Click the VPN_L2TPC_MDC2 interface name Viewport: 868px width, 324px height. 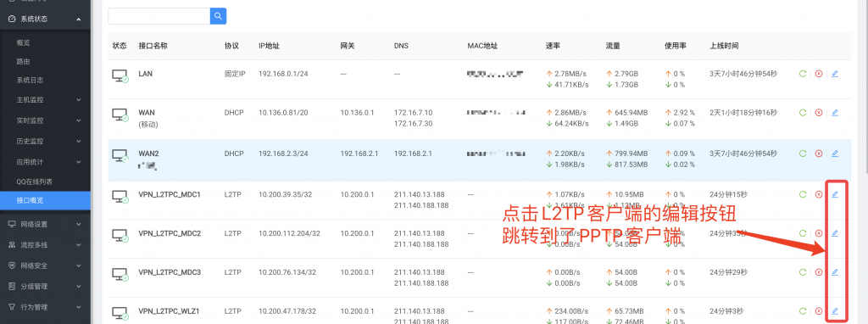(x=170, y=233)
